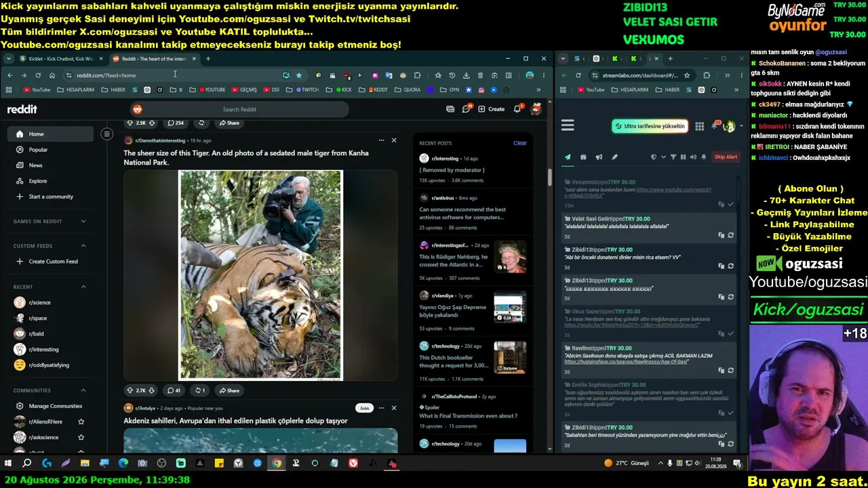The width and height of the screenshot is (868, 488).
Task: Open a new tab in Reddit window
Action: (x=208, y=59)
